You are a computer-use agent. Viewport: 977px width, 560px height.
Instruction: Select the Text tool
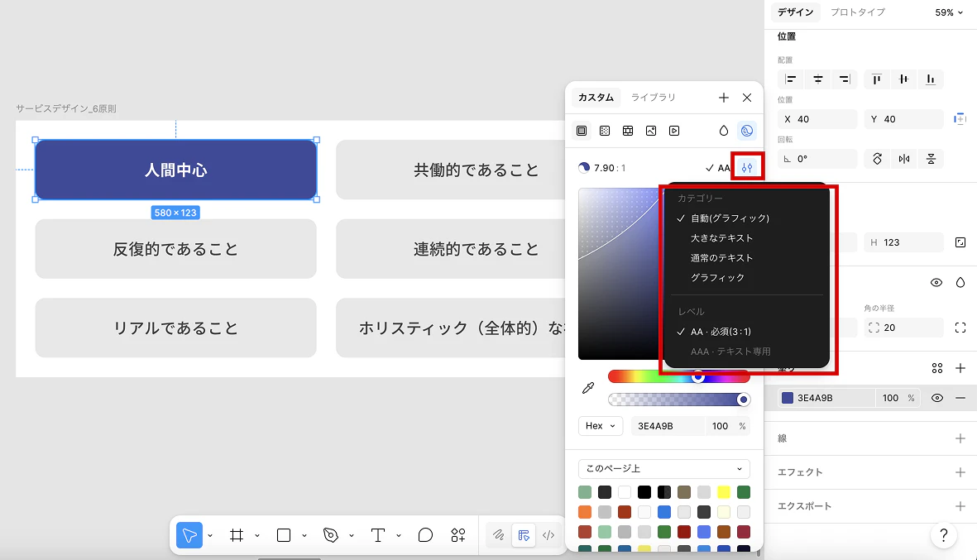[x=377, y=535]
